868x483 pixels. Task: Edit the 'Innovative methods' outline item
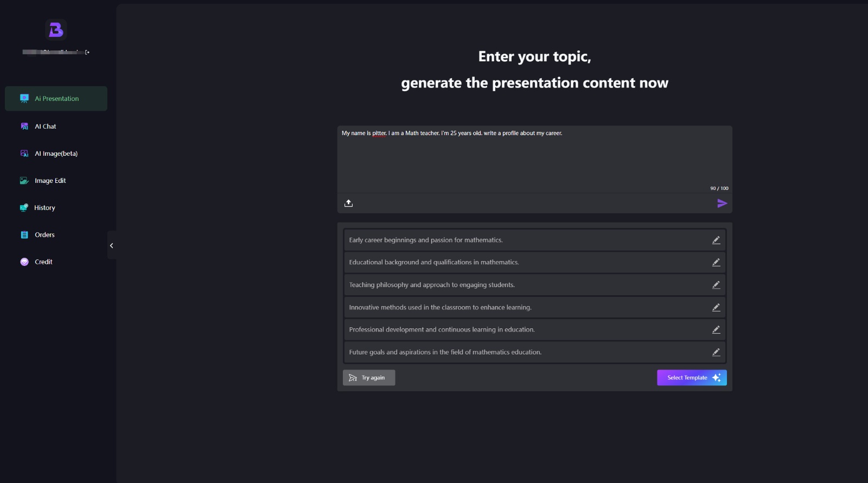pos(716,307)
